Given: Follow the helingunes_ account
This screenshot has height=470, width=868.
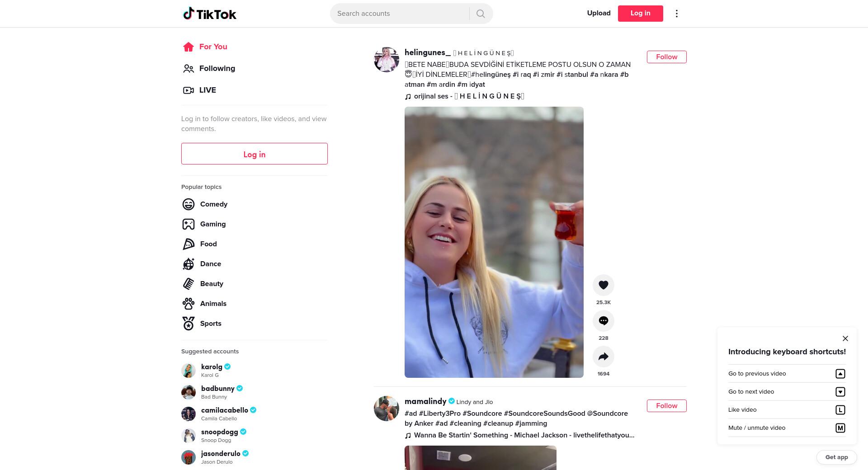Looking at the screenshot, I should (x=666, y=57).
